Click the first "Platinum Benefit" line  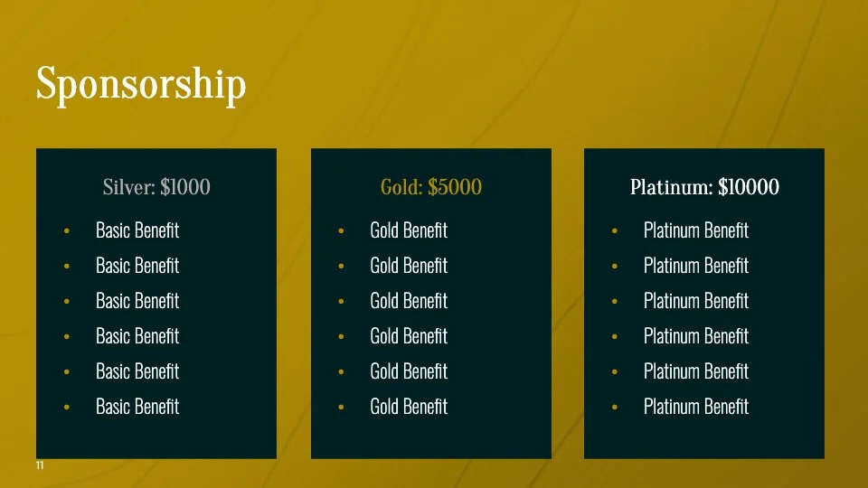tap(696, 230)
